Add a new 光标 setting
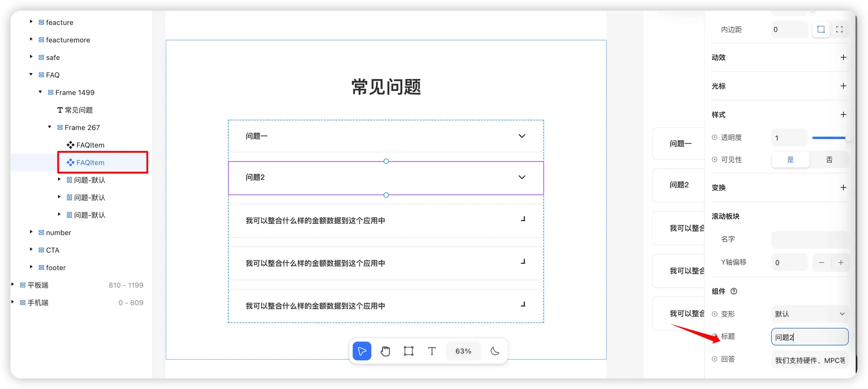 (x=843, y=86)
